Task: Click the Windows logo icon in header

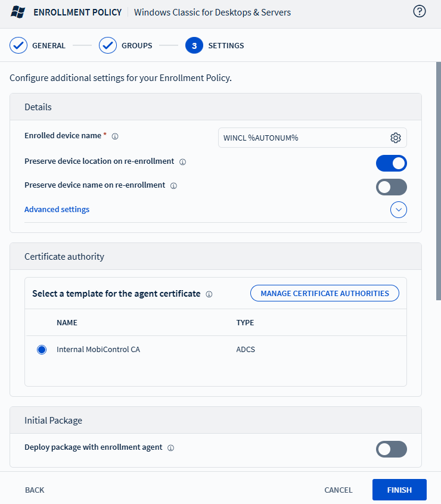Action: tap(18, 12)
